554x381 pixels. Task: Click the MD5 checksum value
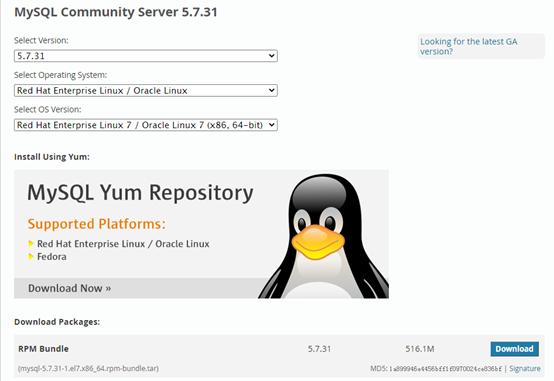pos(445,369)
